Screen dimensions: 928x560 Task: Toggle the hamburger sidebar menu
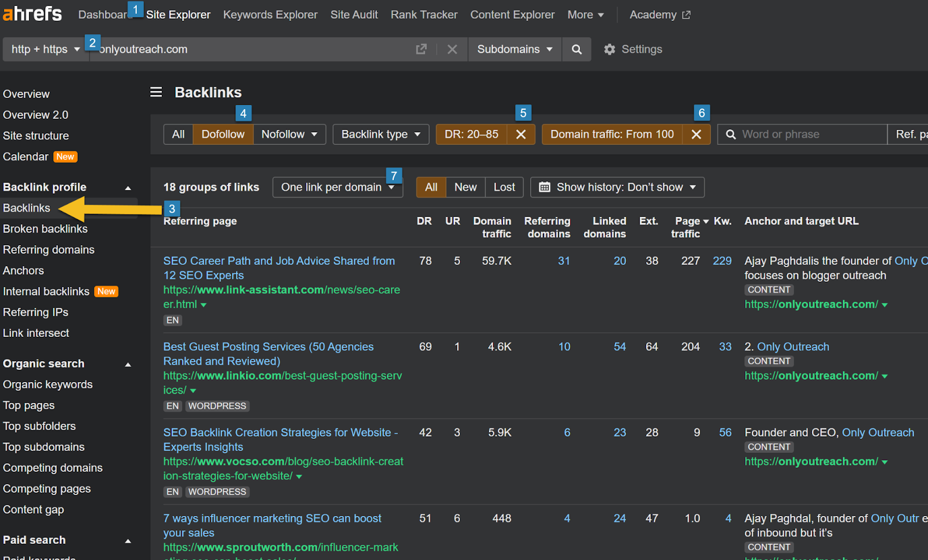(156, 92)
